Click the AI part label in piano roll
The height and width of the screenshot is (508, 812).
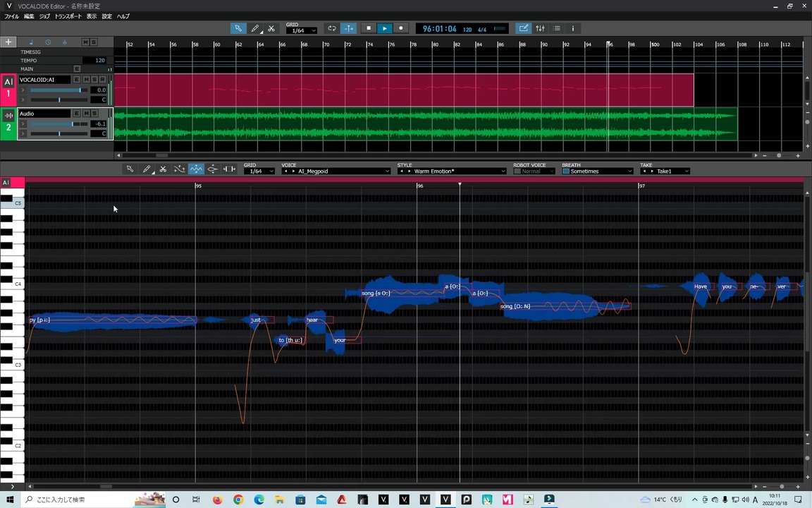[6, 183]
